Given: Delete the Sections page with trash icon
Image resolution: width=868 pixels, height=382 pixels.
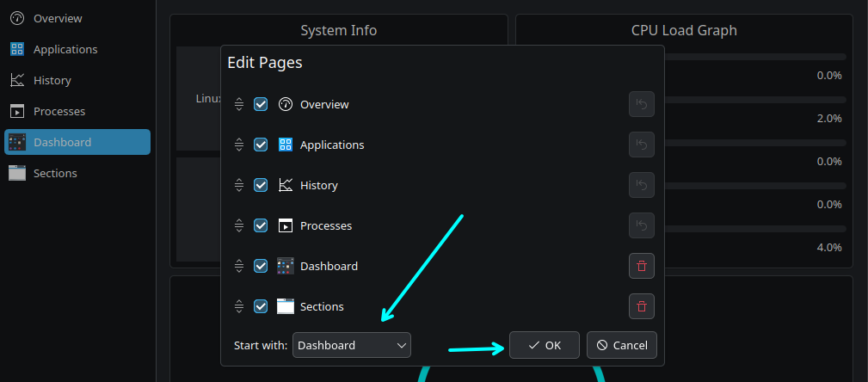Looking at the screenshot, I should point(642,306).
